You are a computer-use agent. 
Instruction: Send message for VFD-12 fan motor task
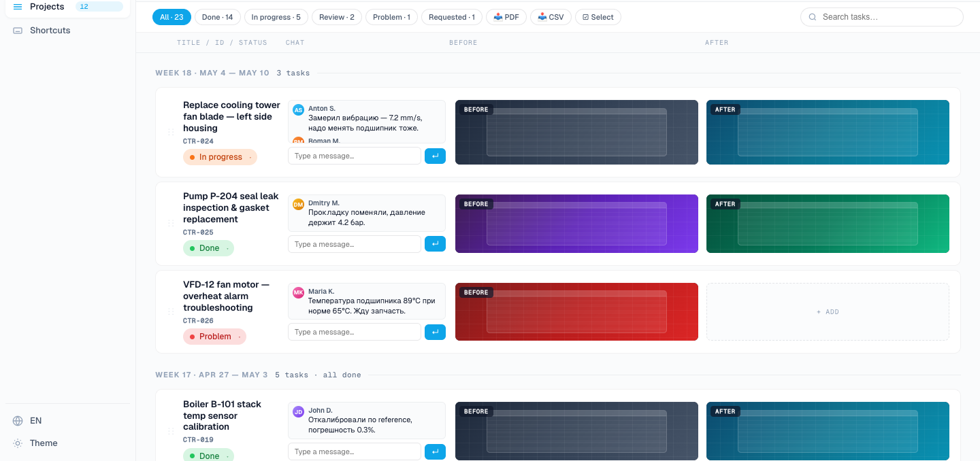point(435,332)
